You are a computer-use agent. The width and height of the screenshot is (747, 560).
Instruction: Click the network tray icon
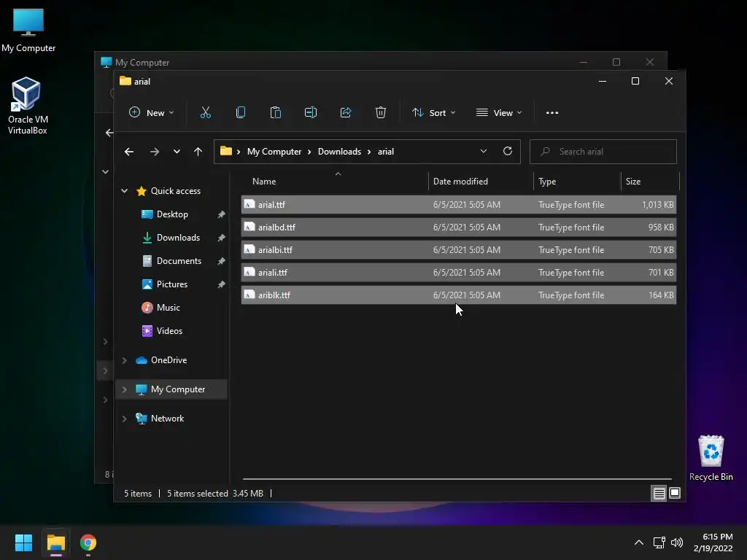[x=659, y=542]
